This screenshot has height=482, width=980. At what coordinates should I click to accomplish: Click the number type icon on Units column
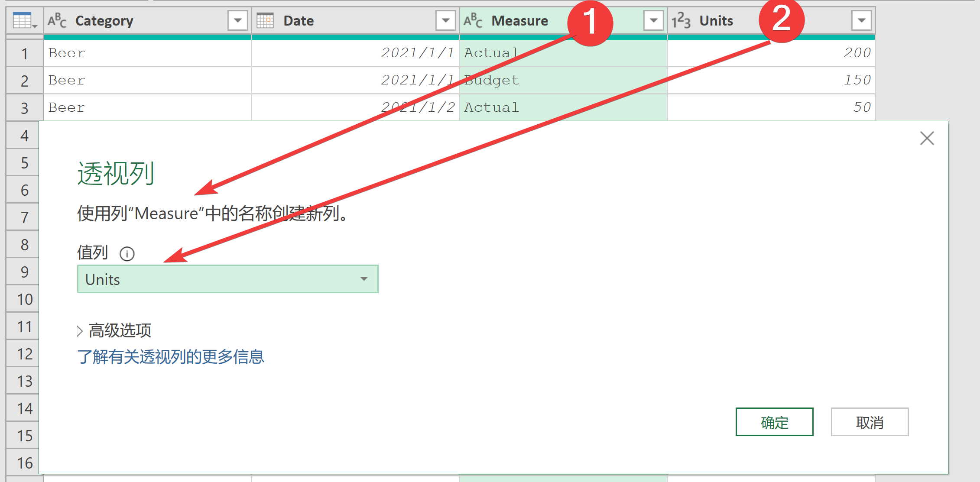681,20
